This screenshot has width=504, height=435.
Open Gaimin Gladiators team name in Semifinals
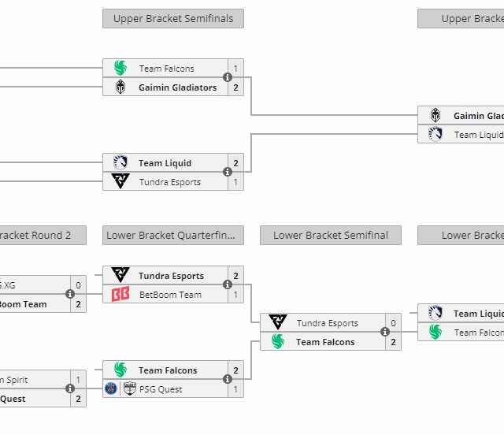pyautogui.click(x=177, y=87)
